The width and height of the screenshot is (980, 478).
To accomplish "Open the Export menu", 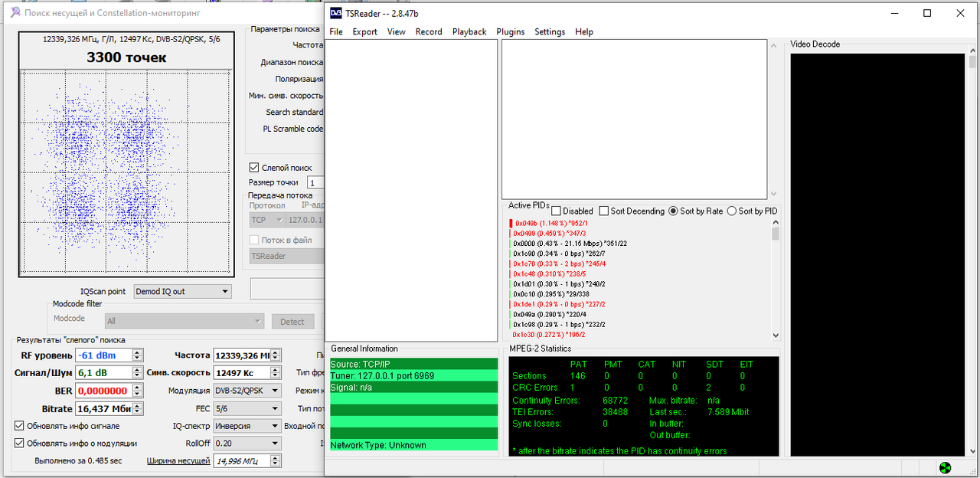I will click(x=364, y=31).
